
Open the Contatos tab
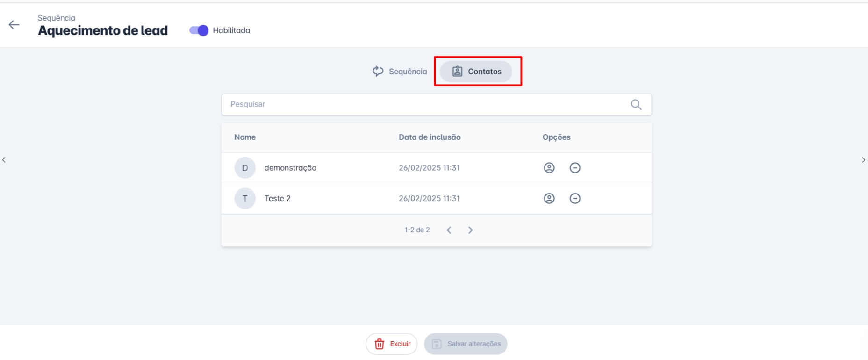pos(476,72)
